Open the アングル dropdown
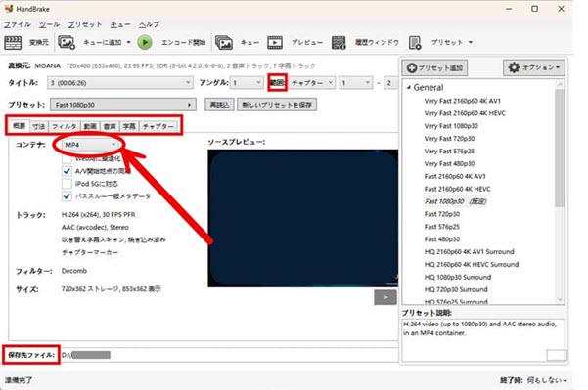Screen dimensions: 588x390 [x=247, y=83]
